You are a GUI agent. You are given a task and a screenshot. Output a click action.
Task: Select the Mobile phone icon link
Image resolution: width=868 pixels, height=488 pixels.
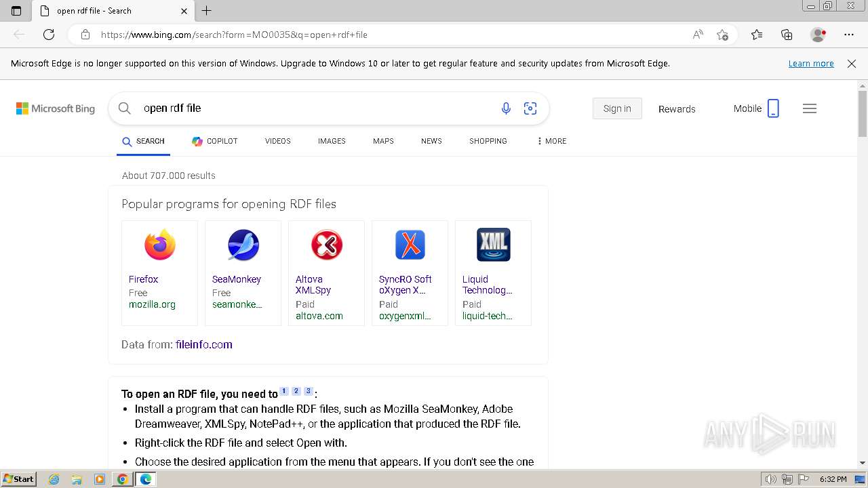773,108
